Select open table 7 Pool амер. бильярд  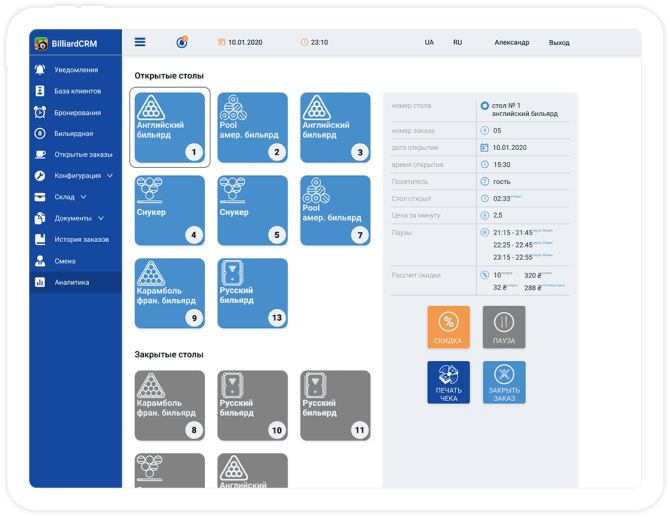click(335, 210)
